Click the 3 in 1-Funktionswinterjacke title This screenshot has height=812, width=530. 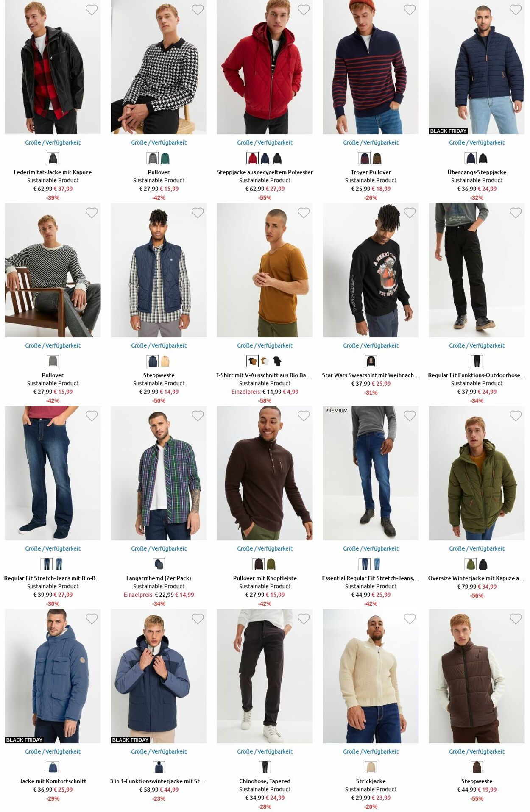click(158, 781)
